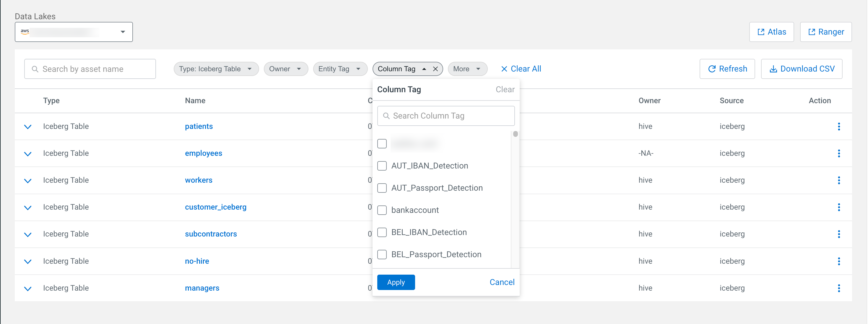The image size is (868, 324).
Task: Enable the bankaccount column tag checkbox
Action: (x=382, y=210)
